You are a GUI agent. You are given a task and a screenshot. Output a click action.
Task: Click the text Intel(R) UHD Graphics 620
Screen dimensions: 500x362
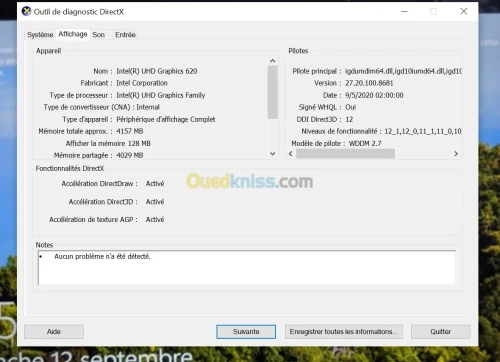click(157, 71)
